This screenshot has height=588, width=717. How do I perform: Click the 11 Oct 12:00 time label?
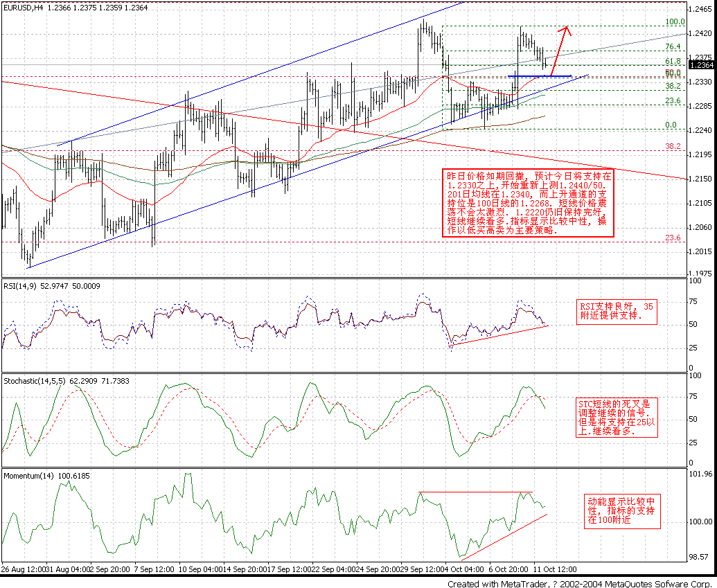(554, 570)
